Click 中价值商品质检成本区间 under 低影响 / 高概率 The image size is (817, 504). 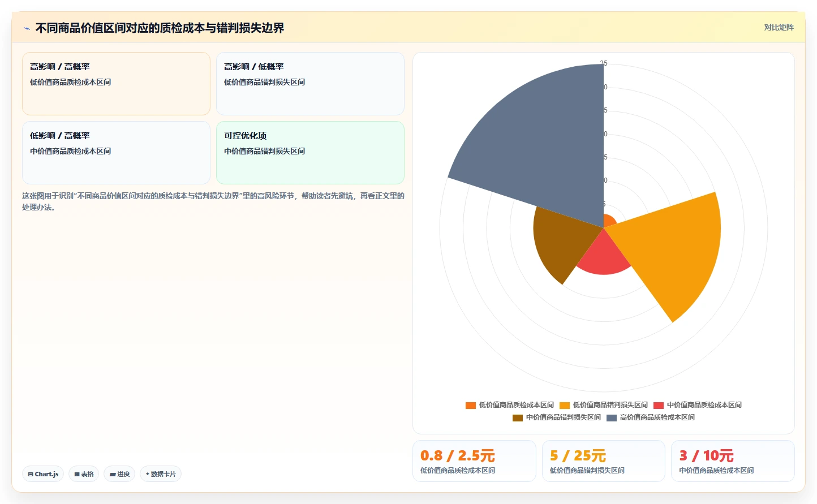point(70,151)
